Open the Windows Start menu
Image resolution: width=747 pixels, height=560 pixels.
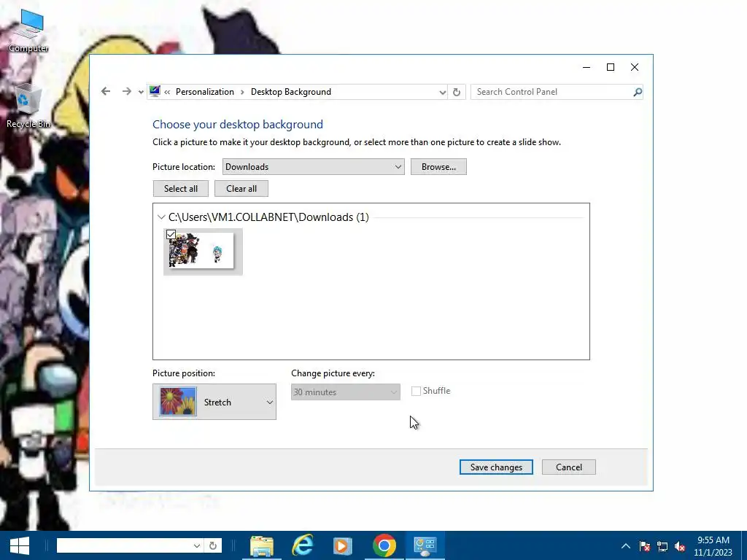pyautogui.click(x=20, y=545)
